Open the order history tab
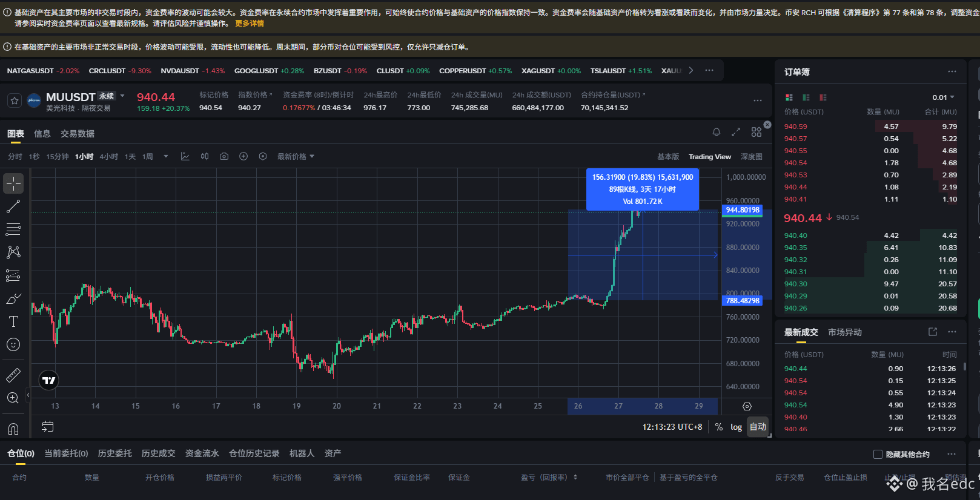This screenshot has height=500, width=980. (x=115, y=453)
